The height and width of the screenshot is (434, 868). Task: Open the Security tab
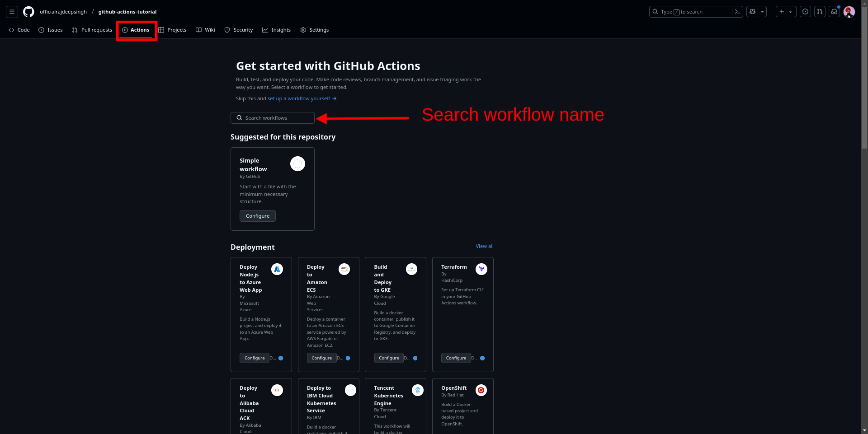239,30
